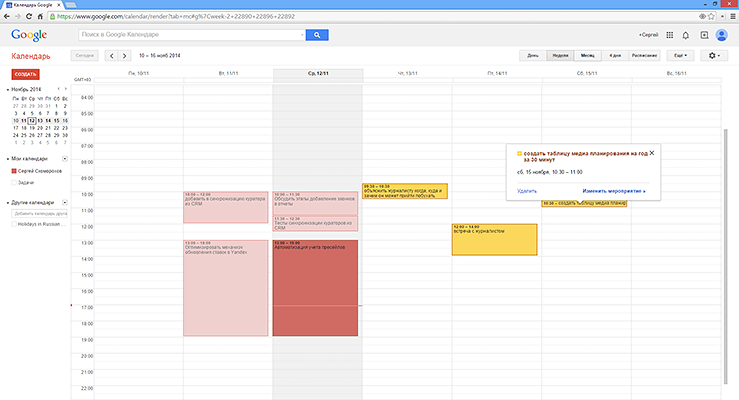This screenshot has width=739, height=400.
Task: Click the Вс, 16/11 day header
Action: (676, 73)
